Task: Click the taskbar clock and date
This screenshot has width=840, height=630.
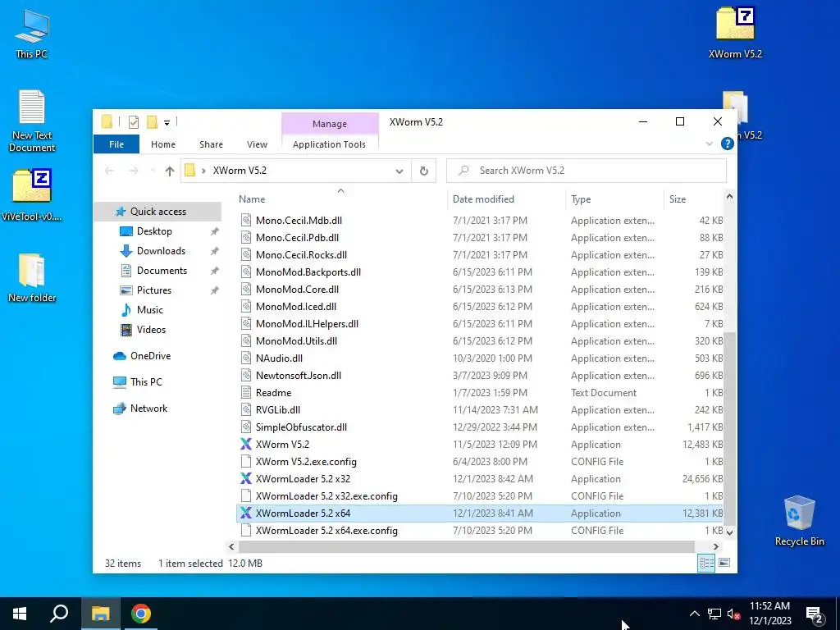Action: (769, 614)
